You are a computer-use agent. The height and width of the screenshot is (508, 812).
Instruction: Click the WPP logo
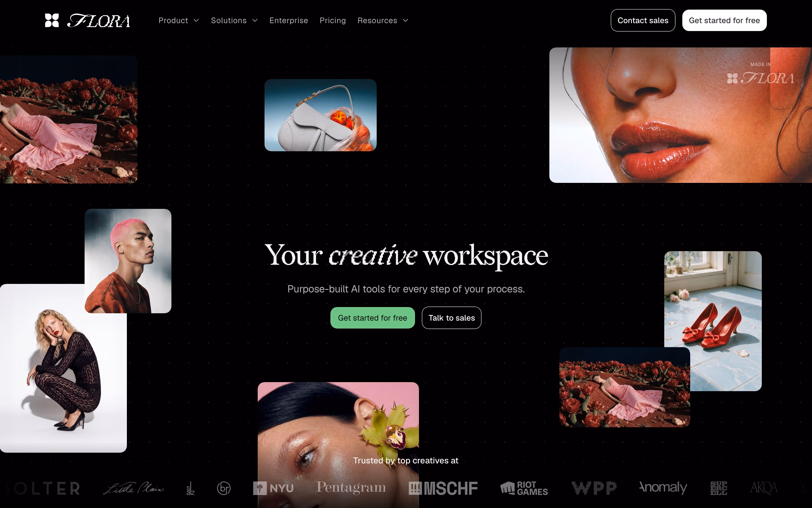(594, 488)
